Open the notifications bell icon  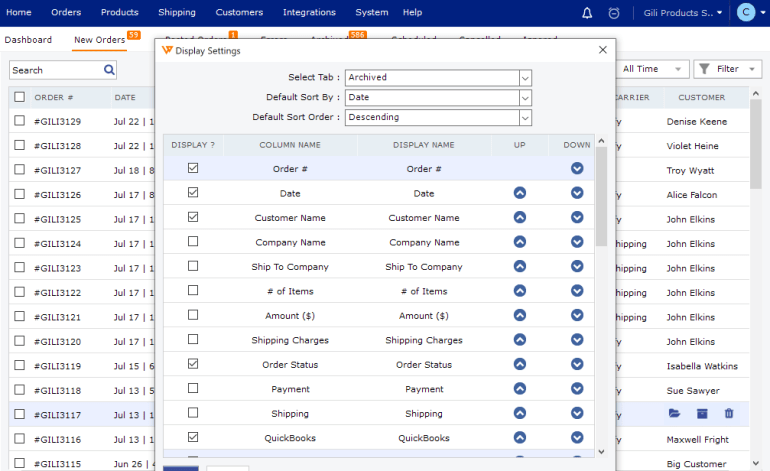point(587,13)
